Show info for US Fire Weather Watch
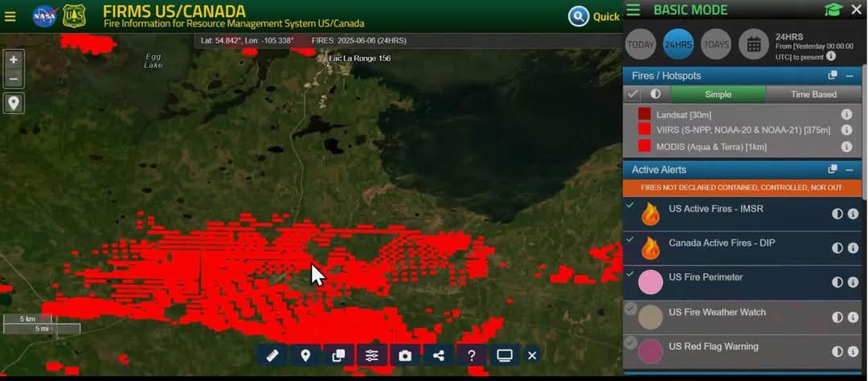The width and height of the screenshot is (868, 381). pos(853,317)
